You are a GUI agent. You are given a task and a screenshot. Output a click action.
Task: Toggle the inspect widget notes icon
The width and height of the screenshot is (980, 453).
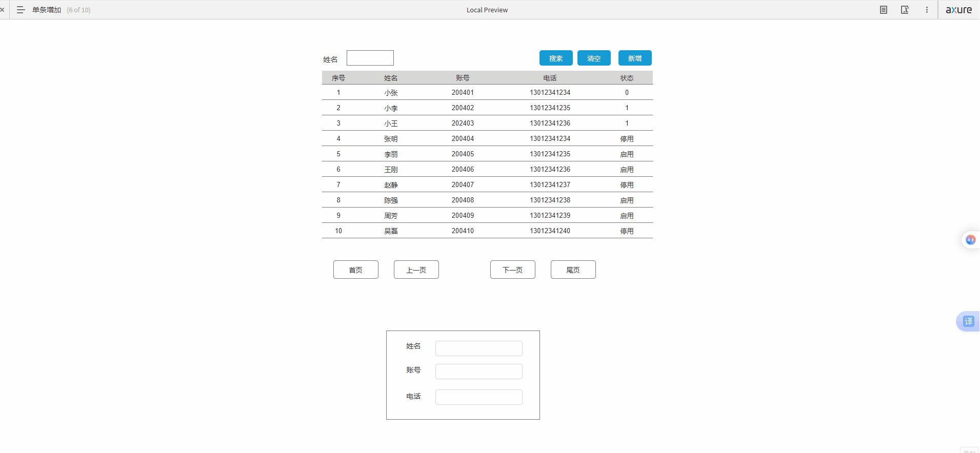[905, 10]
